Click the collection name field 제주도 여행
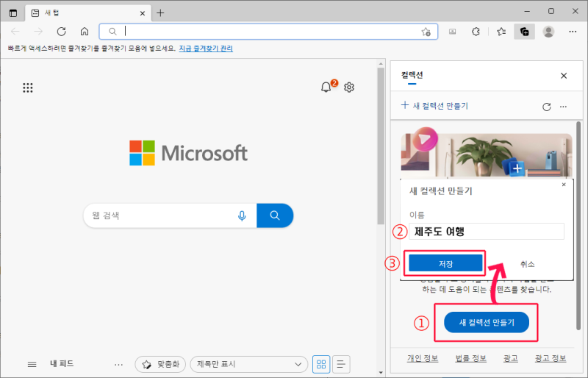This screenshot has width=588, height=378. (487, 231)
